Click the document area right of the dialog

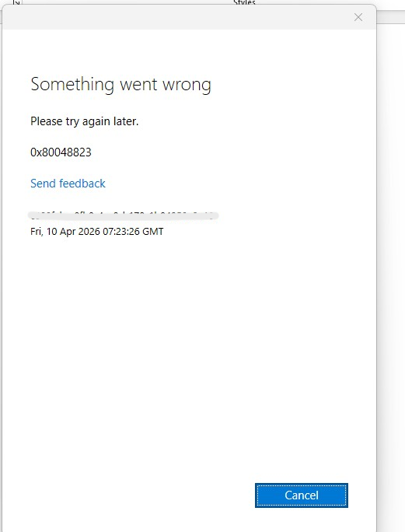[x=391, y=271]
